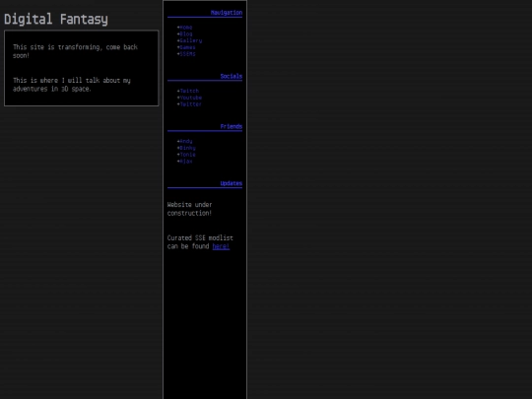Click the Friends section heading
Viewport: 532px width, 399px height.
pos(232,126)
